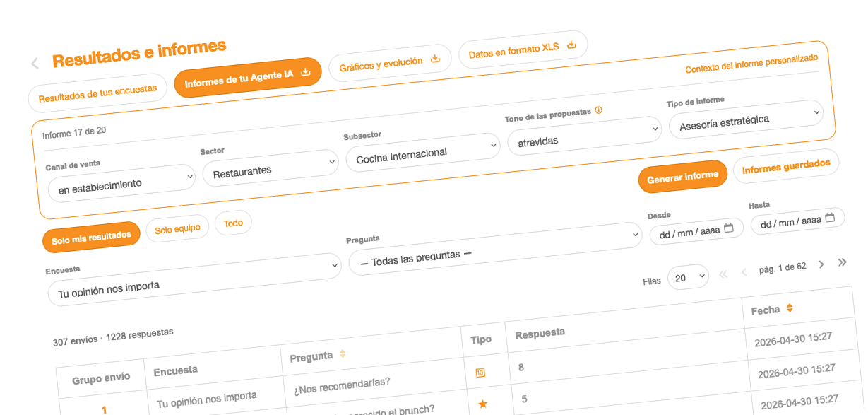
Task: Open Gráficos y evolución tab
Action: (390, 64)
